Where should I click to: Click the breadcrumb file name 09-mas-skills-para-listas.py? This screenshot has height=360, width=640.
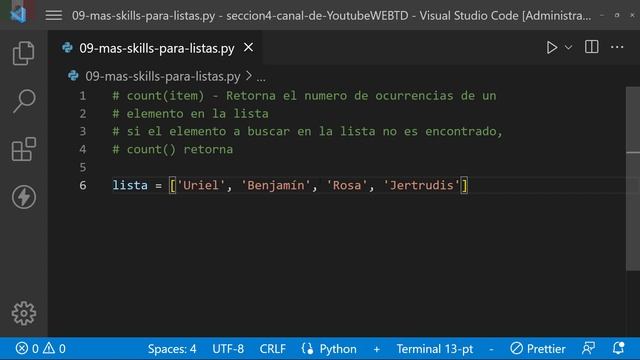[x=162, y=76]
